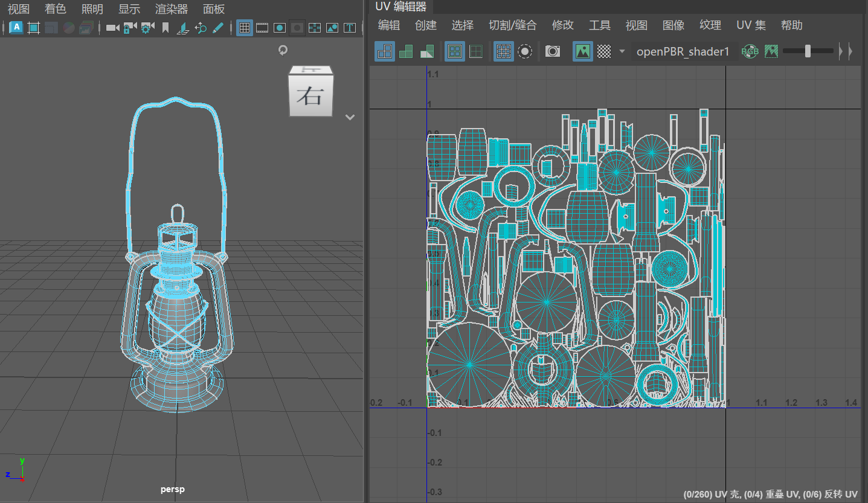Expand the UV toolbar's right-end arrow
Screen dimensions: 868x503
tap(850, 51)
